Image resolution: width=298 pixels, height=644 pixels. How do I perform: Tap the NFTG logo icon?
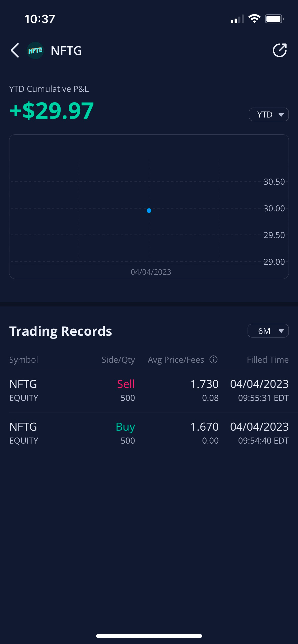(x=35, y=51)
